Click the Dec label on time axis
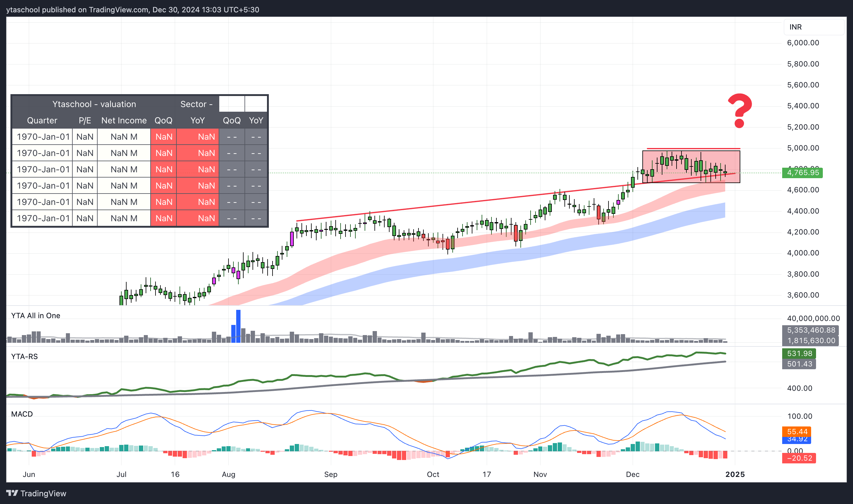The width and height of the screenshot is (853, 504). (x=633, y=474)
